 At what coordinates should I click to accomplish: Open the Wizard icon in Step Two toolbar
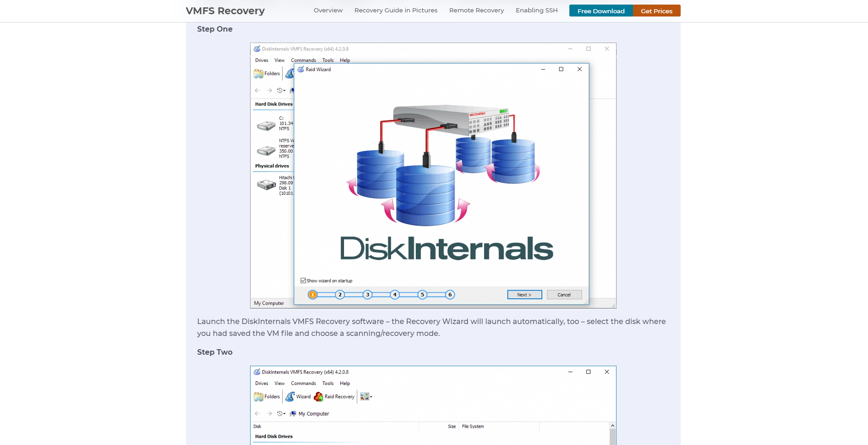point(290,396)
